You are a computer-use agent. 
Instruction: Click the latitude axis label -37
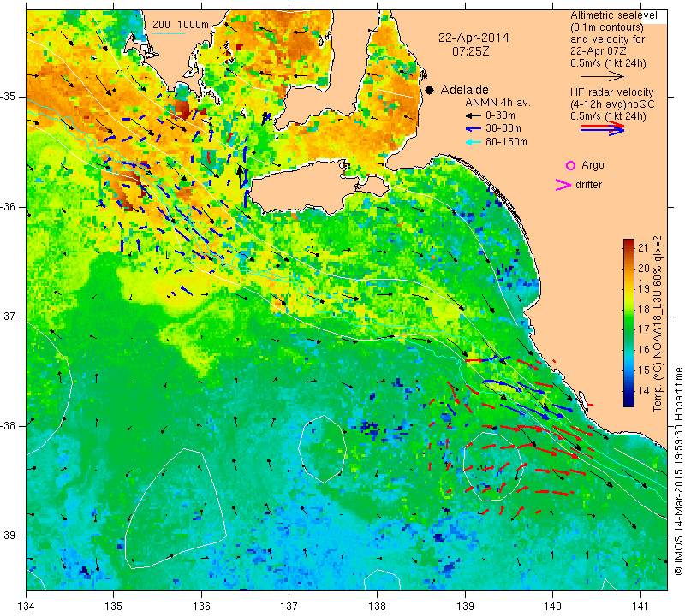pyautogui.click(x=9, y=316)
